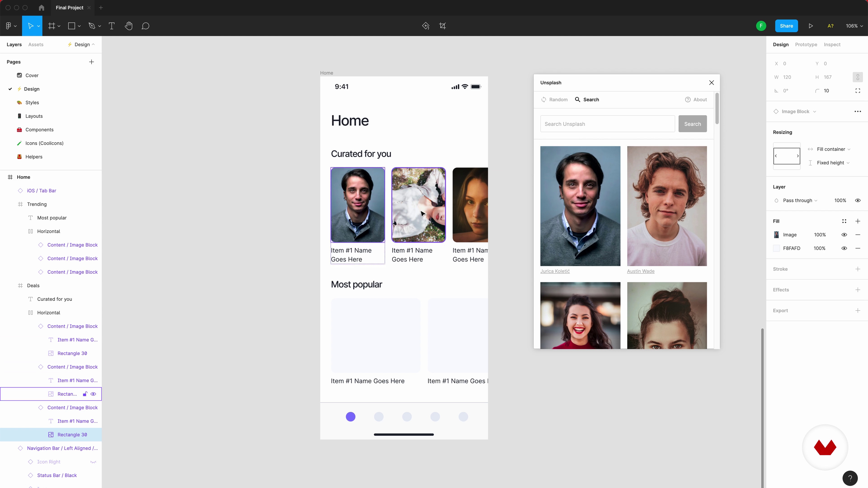
Task: Open shape tools dropdown arrow
Action: 79,26
